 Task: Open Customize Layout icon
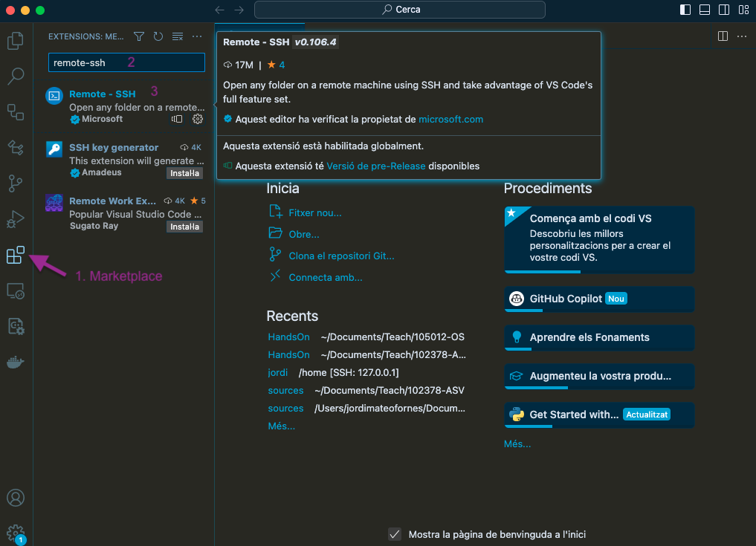click(743, 10)
